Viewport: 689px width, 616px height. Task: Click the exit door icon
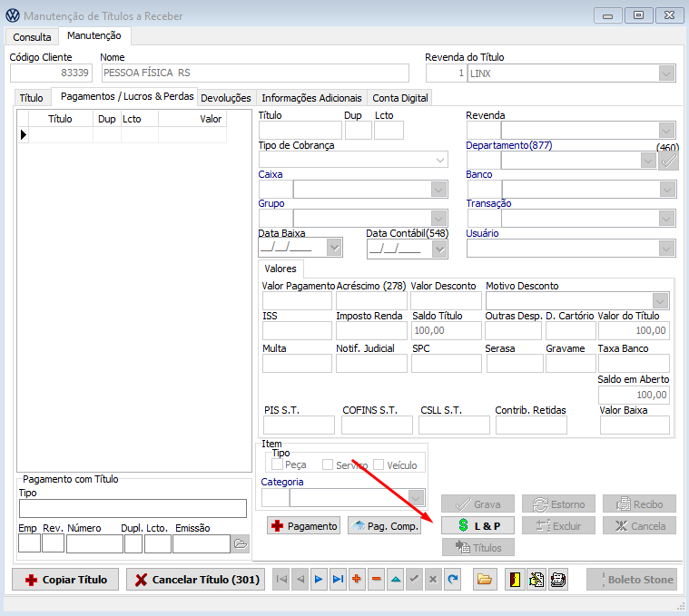[515, 580]
